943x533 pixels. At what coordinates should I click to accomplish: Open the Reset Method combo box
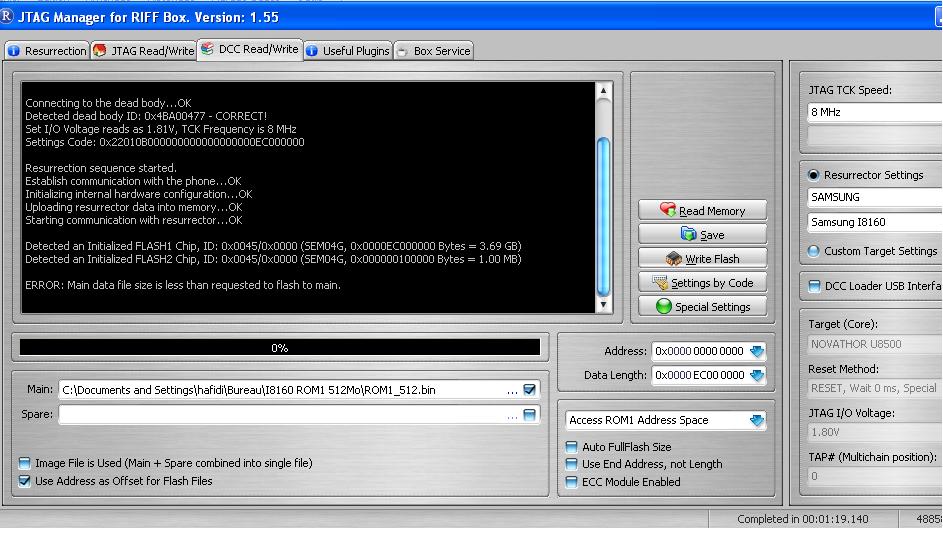(875, 388)
